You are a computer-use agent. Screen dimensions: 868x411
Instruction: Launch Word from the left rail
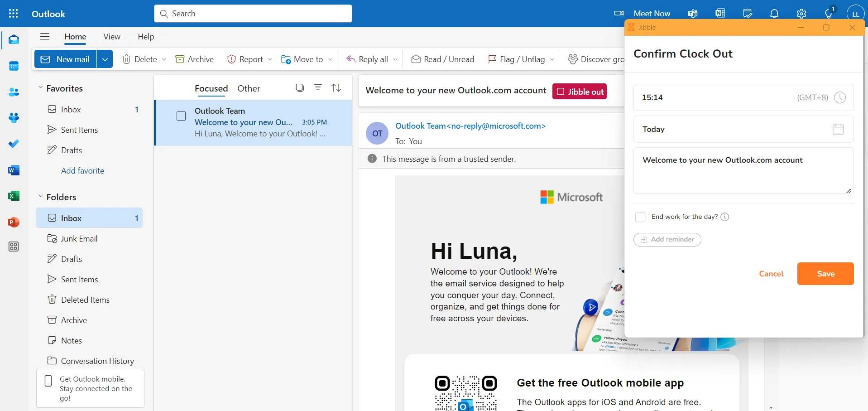coord(14,170)
